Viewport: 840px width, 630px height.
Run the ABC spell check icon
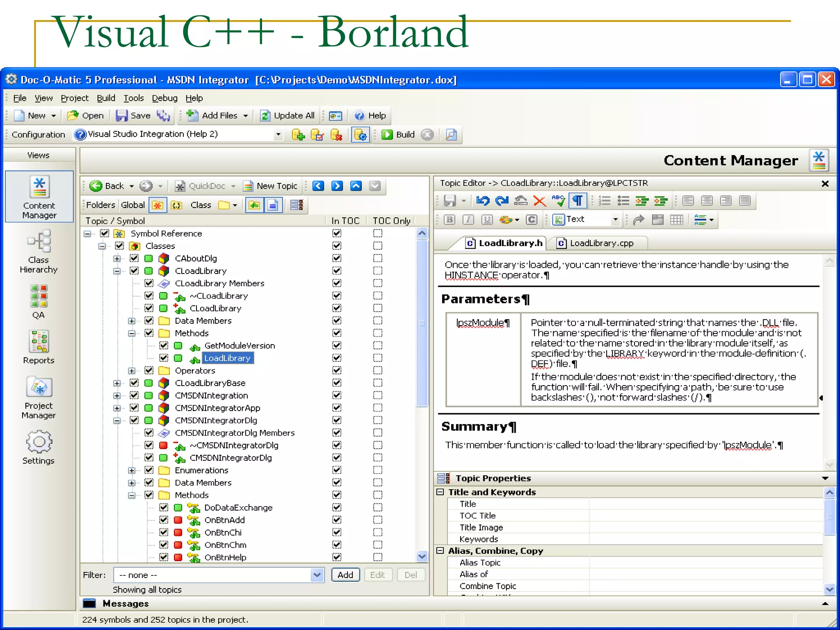(558, 201)
